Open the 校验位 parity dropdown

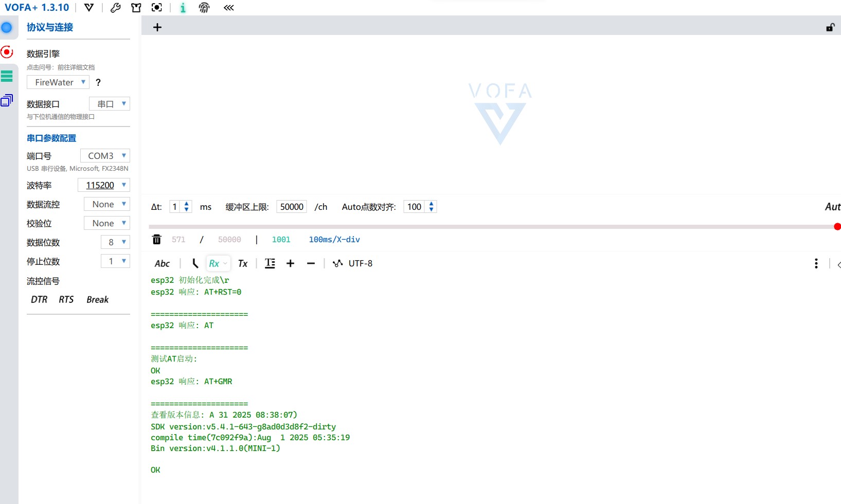tap(107, 223)
